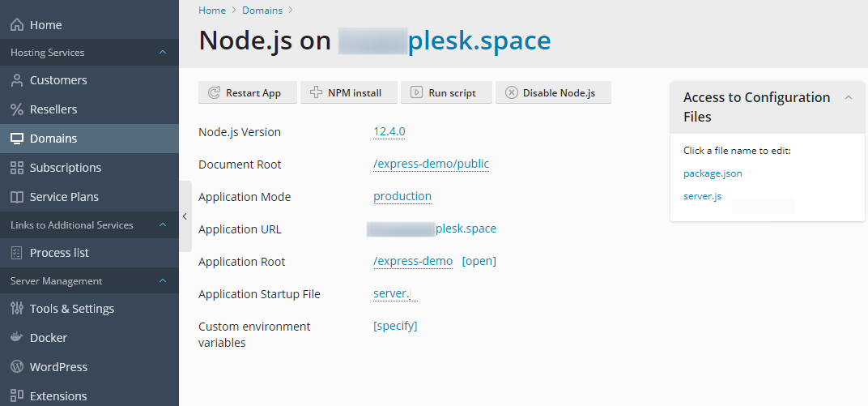Collapse the Hosting Services section
This screenshot has width=868, height=406.
pos(163,53)
